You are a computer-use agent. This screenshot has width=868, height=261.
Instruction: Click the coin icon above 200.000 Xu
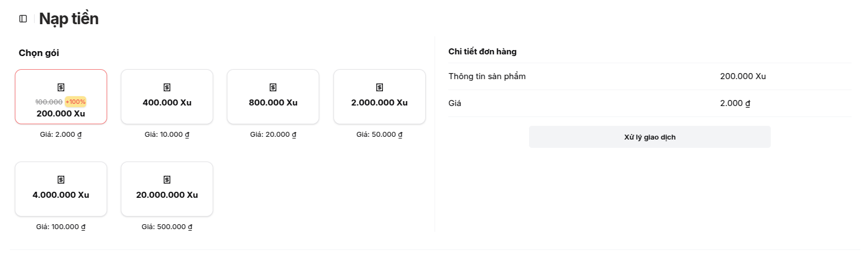(x=61, y=87)
